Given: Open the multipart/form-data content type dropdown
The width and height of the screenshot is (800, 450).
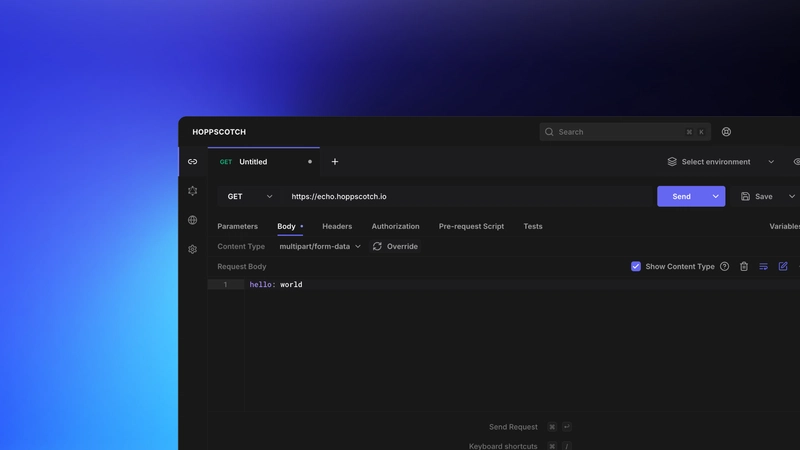Looking at the screenshot, I should [x=320, y=246].
